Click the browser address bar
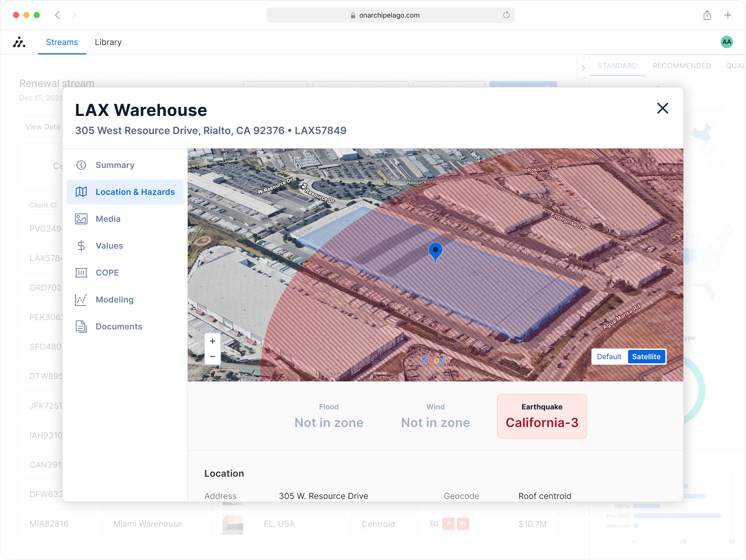This screenshot has width=746, height=560. (x=390, y=15)
